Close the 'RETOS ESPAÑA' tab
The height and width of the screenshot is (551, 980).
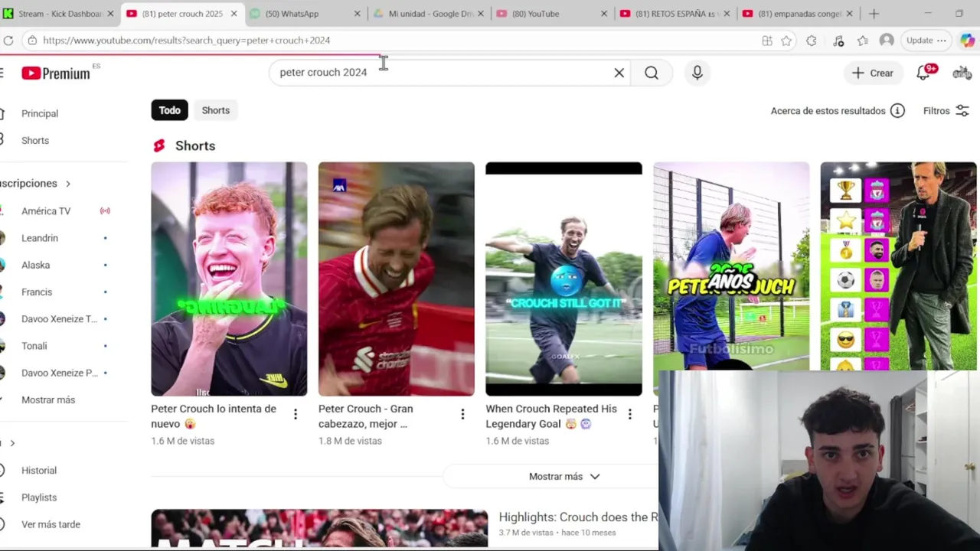pos(726,14)
